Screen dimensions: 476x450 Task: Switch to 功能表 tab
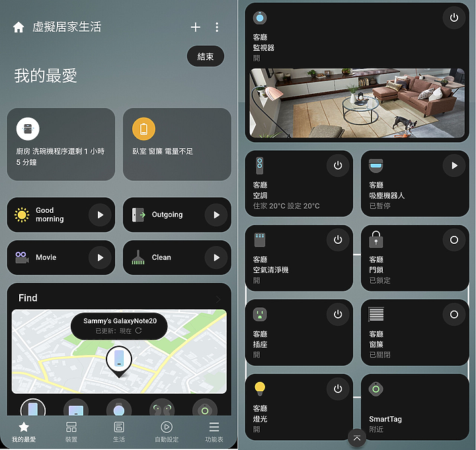[x=214, y=431]
